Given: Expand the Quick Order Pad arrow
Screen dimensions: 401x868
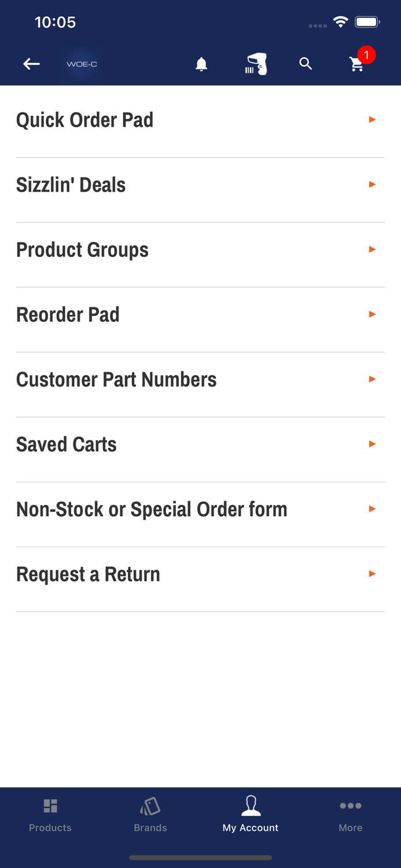Looking at the screenshot, I should [372, 120].
